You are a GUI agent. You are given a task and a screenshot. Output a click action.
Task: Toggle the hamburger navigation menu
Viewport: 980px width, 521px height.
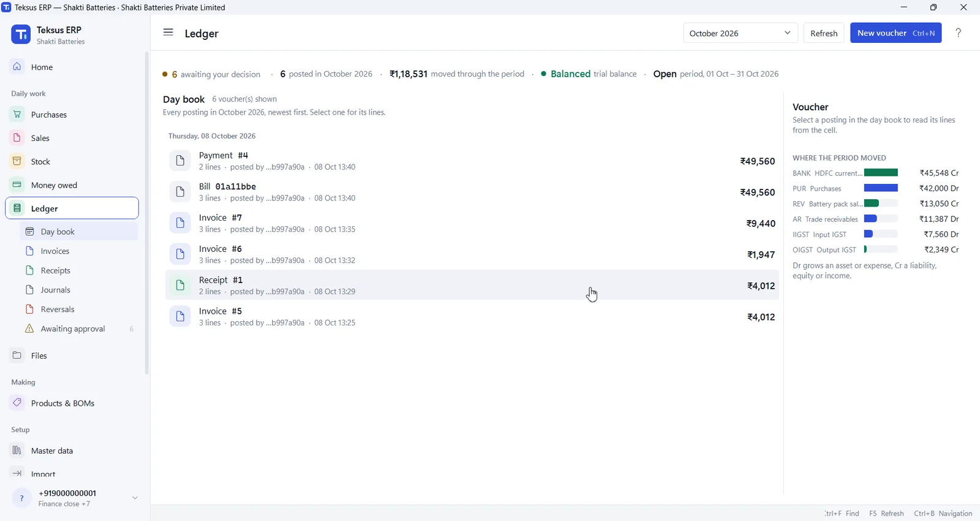pos(168,32)
